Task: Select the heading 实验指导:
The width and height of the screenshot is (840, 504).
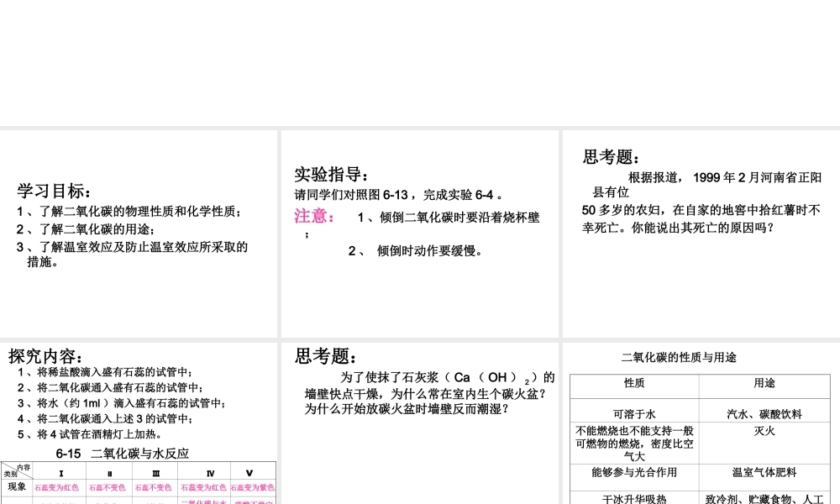Action: click(x=332, y=175)
